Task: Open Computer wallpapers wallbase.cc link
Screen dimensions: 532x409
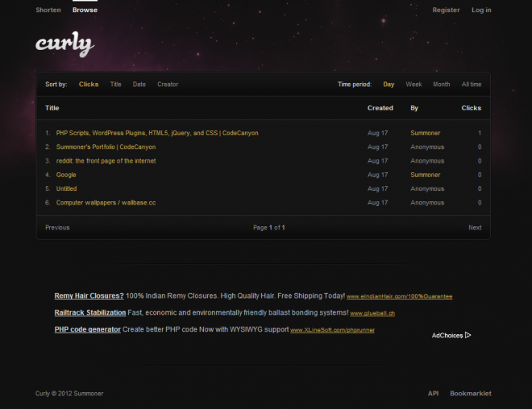Action: (x=106, y=203)
